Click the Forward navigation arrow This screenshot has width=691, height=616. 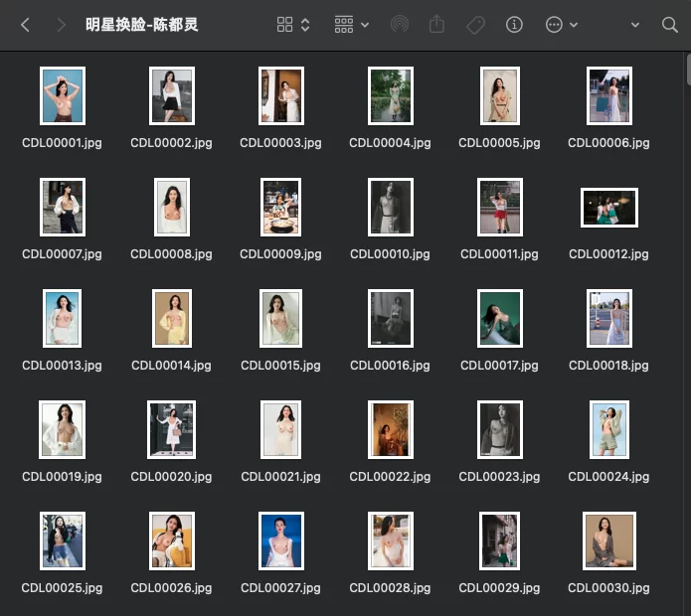pos(62,25)
